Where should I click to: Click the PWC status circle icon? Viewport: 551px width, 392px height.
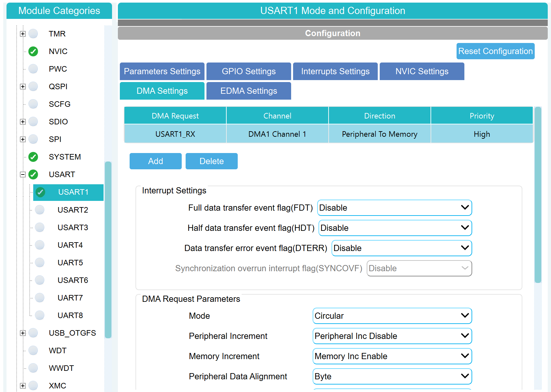point(33,69)
